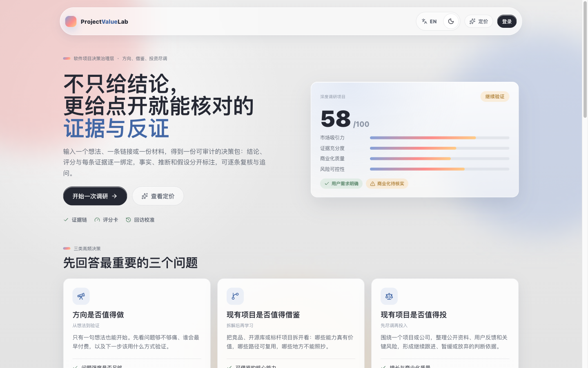The height and width of the screenshot is (368, 588).
Task: Click the 三类高频决策 section label
Action: point(87,249)
